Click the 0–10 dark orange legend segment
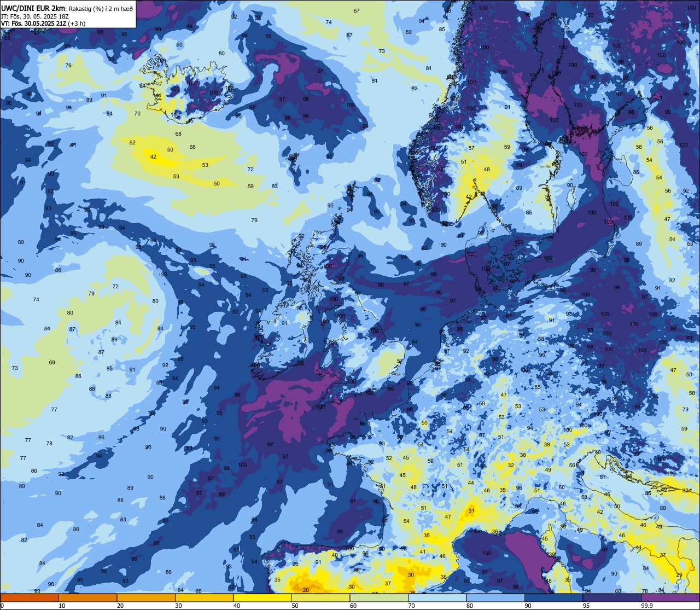 coord(30,597)
